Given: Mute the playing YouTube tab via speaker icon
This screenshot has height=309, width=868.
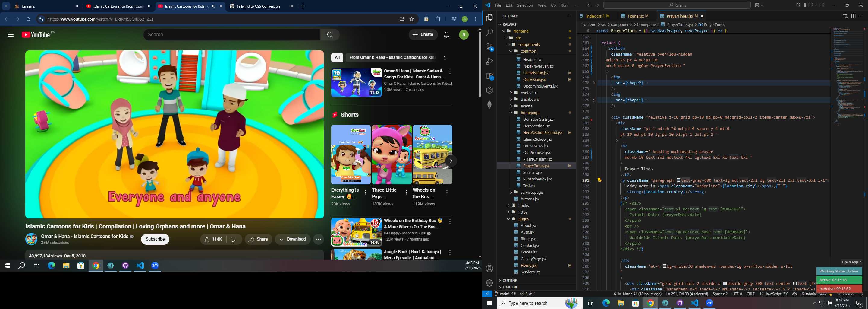Looking at the screenshot, I should coord(213,6).
